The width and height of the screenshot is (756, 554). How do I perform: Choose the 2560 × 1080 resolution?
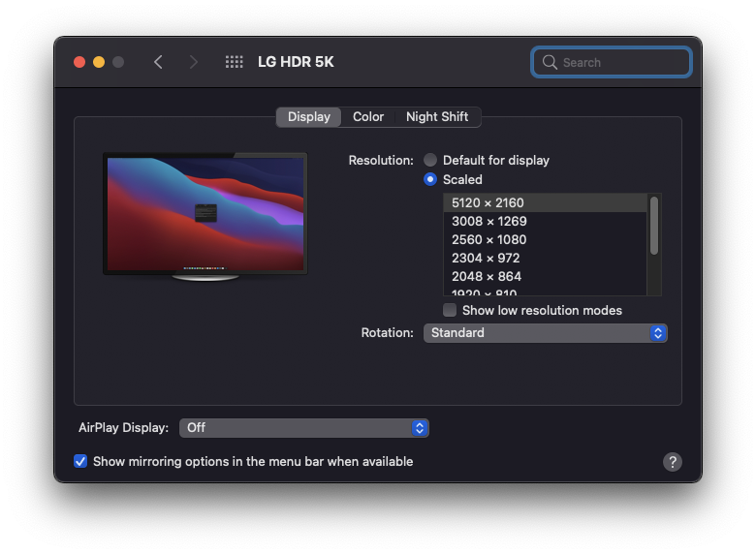[x=545, y=239]
